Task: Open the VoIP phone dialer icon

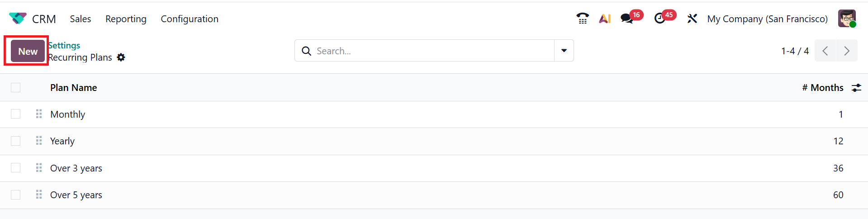Action: pos(583,19)
